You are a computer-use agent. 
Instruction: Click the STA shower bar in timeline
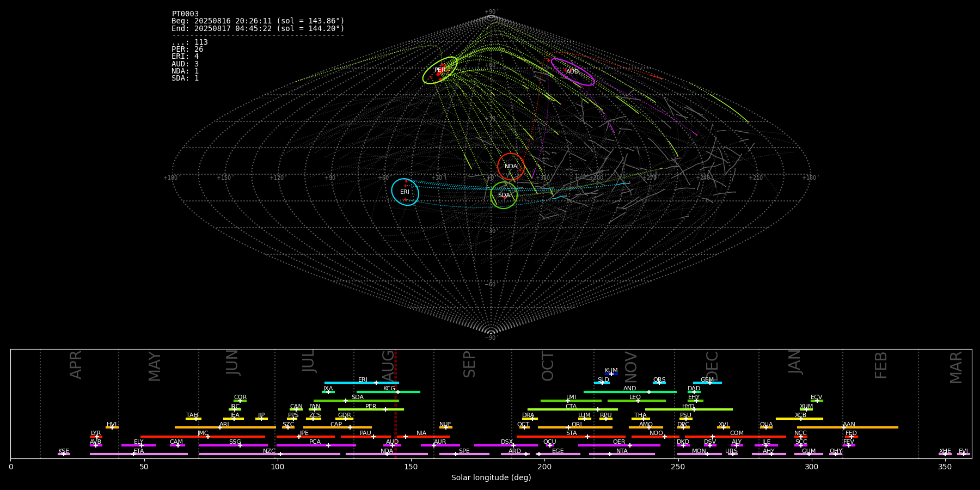[571, 436]
